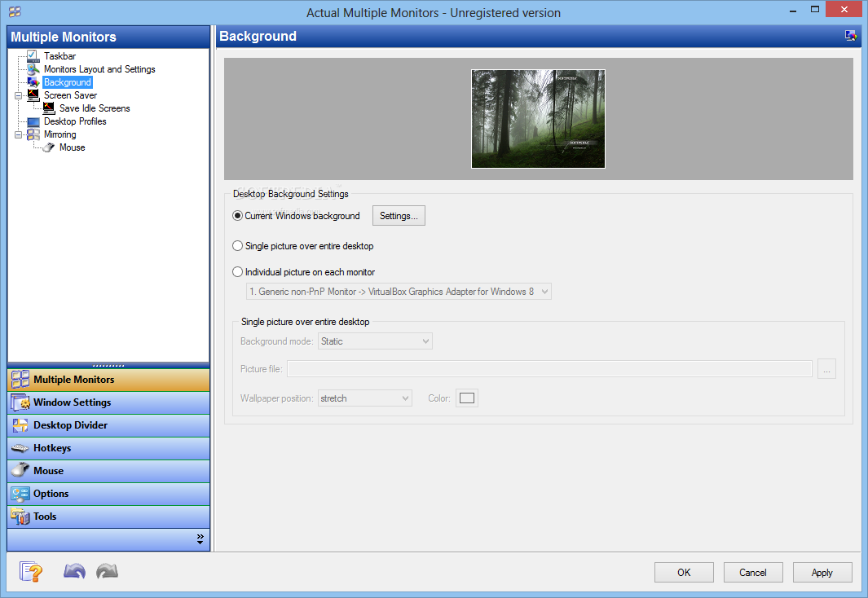868x598 pixels.
Task: Switch to Multiple Monitors section
Action: point(108,380)
